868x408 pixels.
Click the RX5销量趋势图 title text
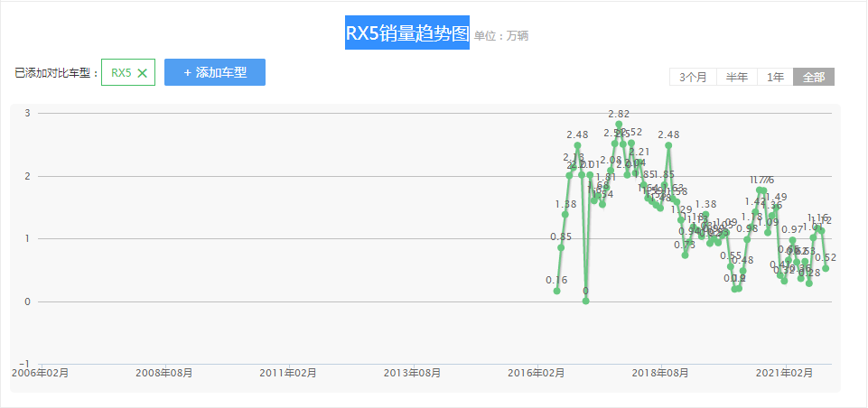click(x=407, y=32)
